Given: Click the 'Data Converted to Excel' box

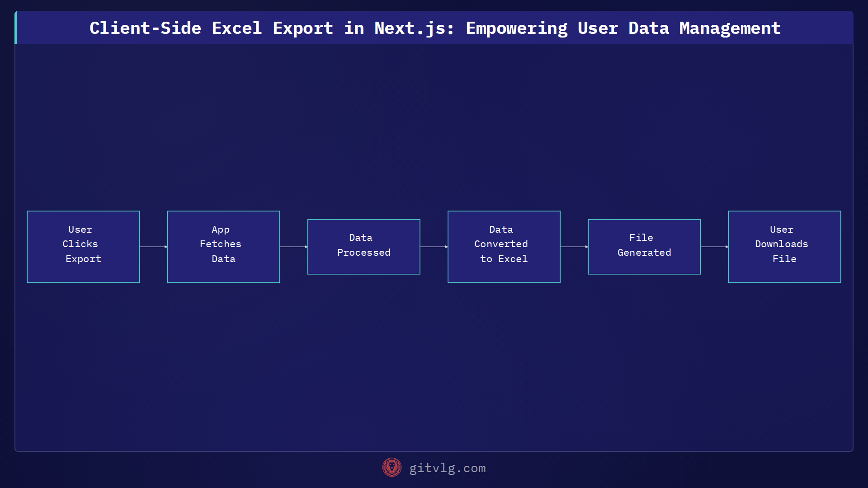Looking at the screenshot, I should point(504,247).
